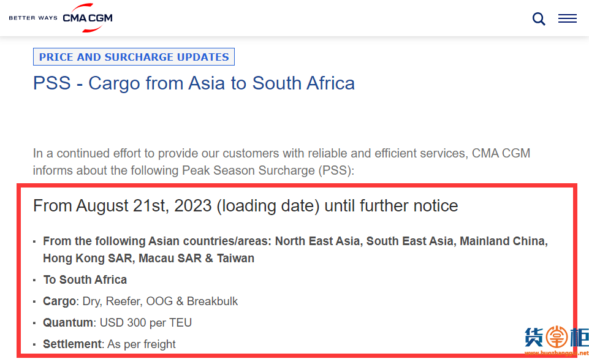Viewport: 589px width, 364px height.
Task: Click the CMA CGM logo
Action: 88,18
